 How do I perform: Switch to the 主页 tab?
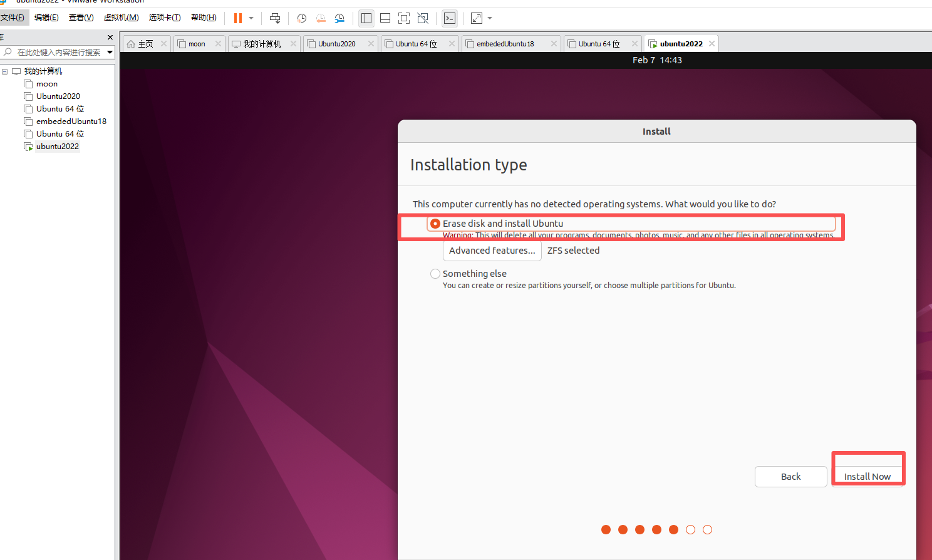(146, 44)
